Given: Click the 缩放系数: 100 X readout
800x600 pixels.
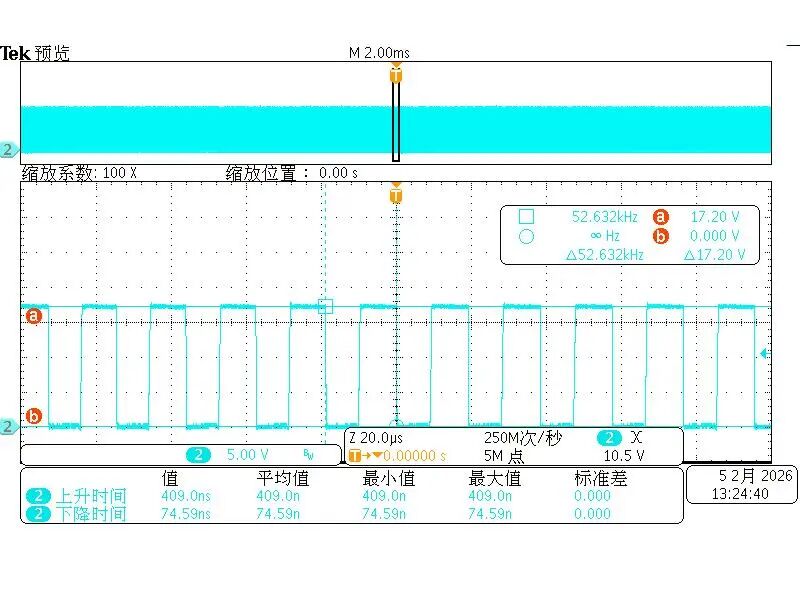Looking at the screenshot, I should [79, 173].
